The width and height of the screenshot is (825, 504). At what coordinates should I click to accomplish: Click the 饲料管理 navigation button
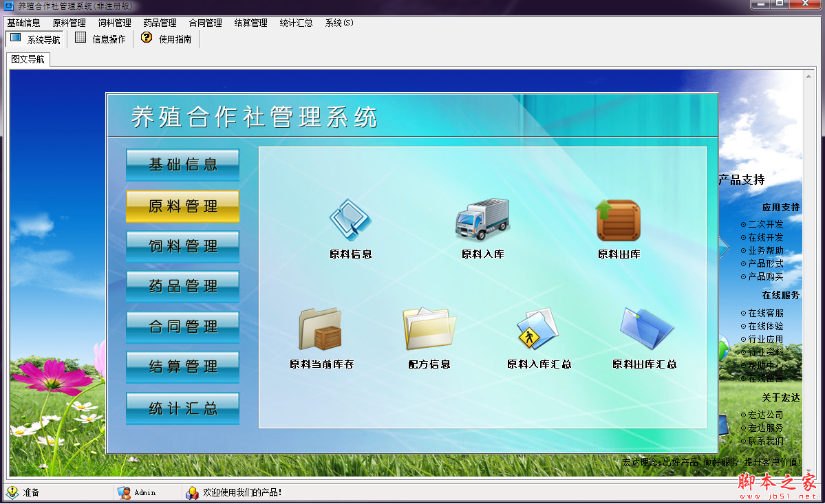tap(182, 246)
